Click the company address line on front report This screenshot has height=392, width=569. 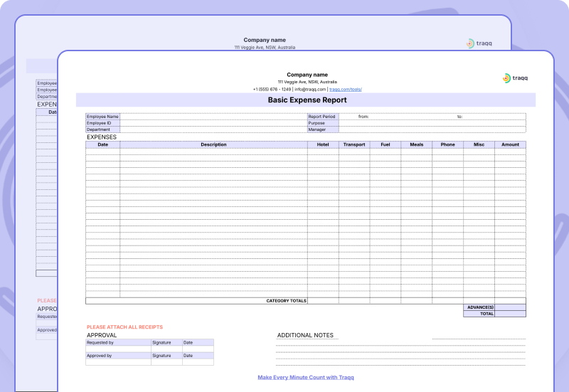click(x=307, y=82)
